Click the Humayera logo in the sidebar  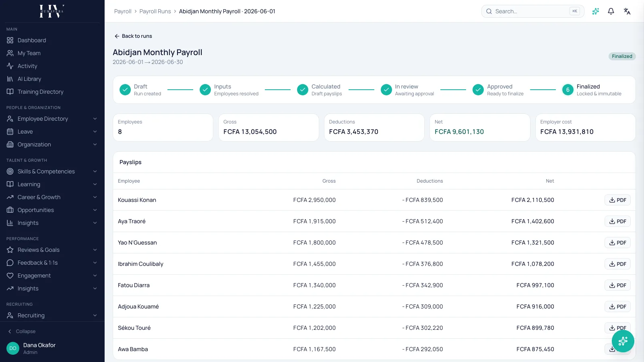pos(52,11)
